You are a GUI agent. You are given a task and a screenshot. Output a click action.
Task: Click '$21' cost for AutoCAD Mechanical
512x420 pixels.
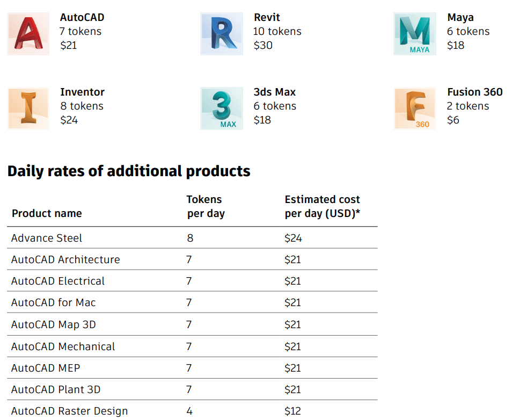pos(292,346)
